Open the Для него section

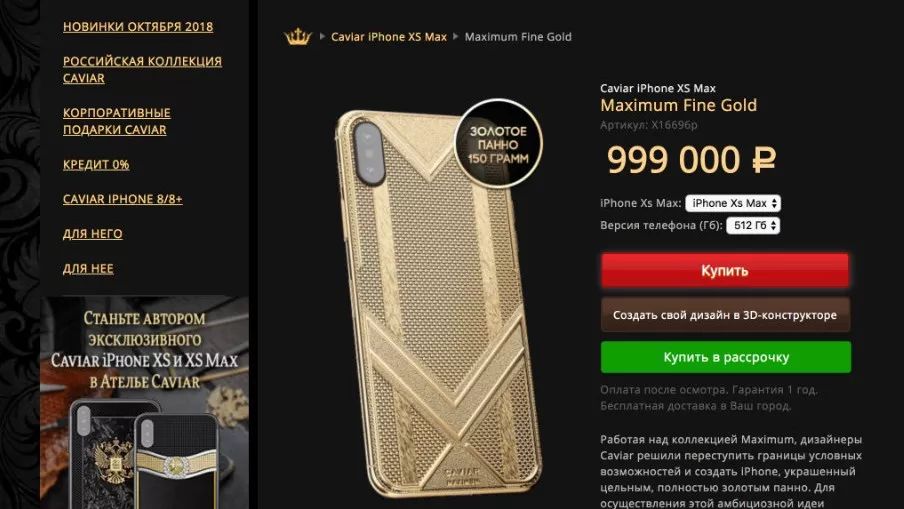[x=92, y=233]
